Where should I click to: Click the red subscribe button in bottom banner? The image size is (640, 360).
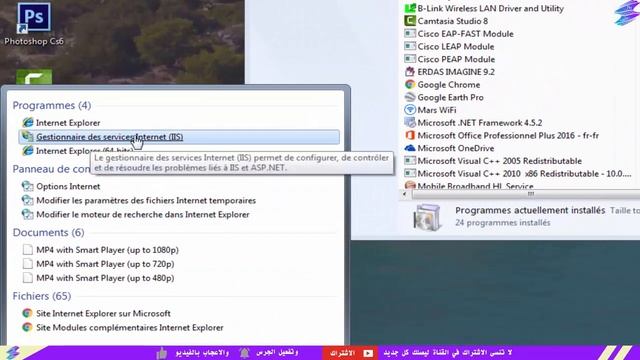[x=349, y=353]
